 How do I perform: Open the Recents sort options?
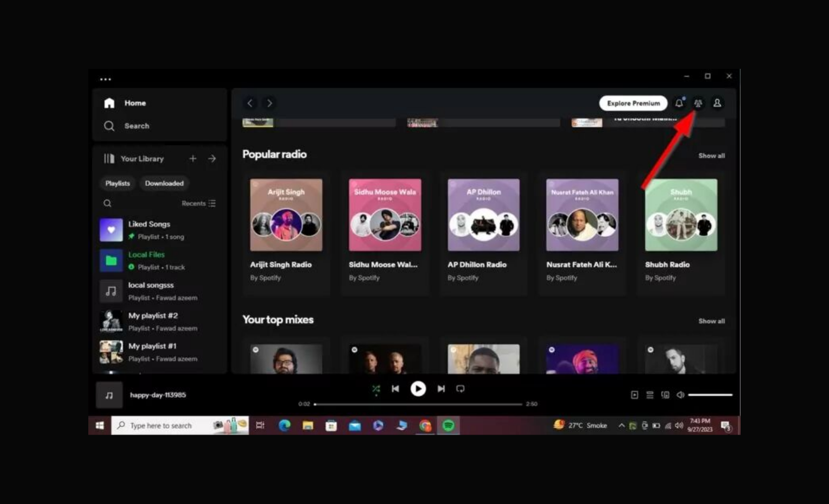(199, 203)
